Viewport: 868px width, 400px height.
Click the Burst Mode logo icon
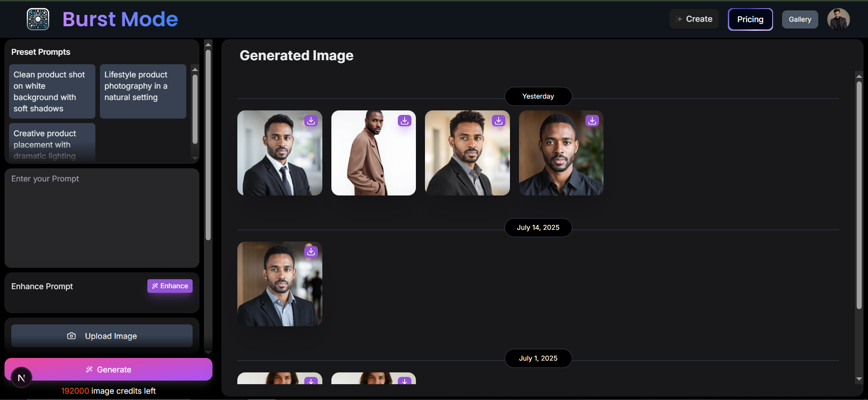38,19
